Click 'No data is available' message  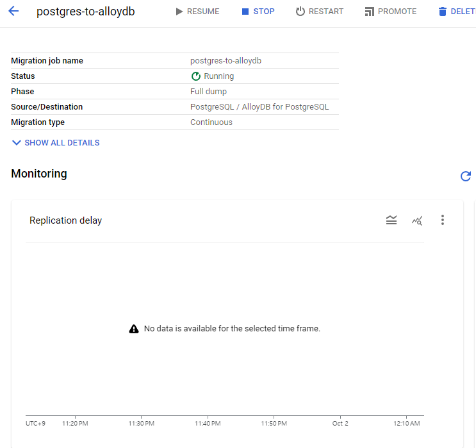[232, 329]
